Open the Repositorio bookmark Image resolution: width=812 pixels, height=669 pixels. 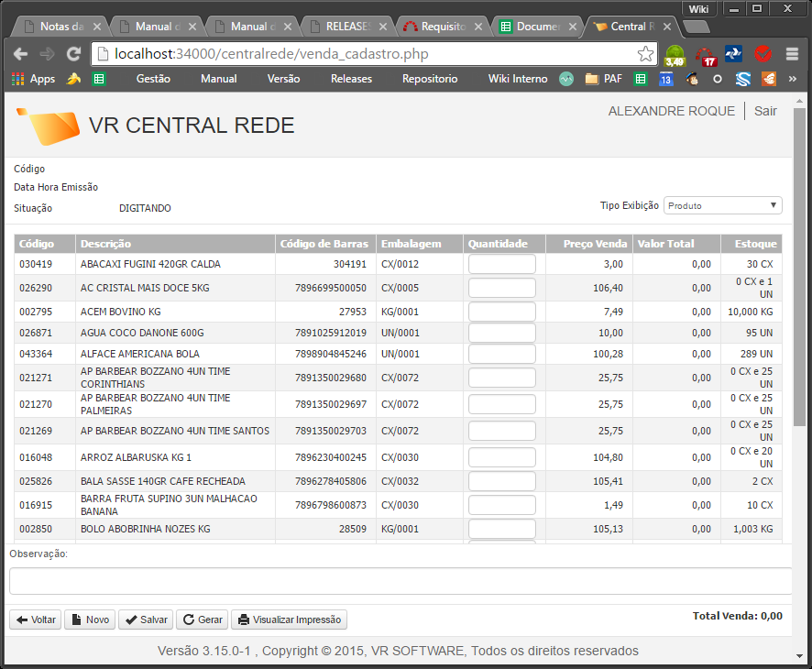(430, 79)
